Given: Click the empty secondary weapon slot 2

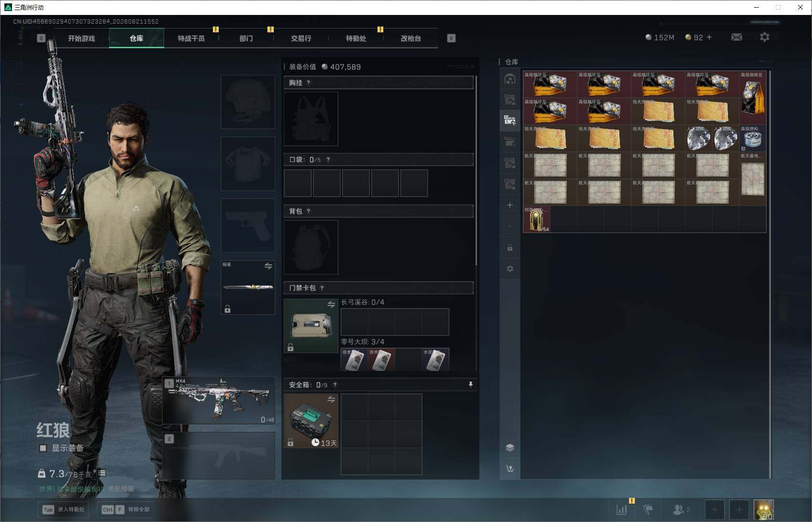Looking at the screenshot, I should pyautogui.click(x=219, y=455).
